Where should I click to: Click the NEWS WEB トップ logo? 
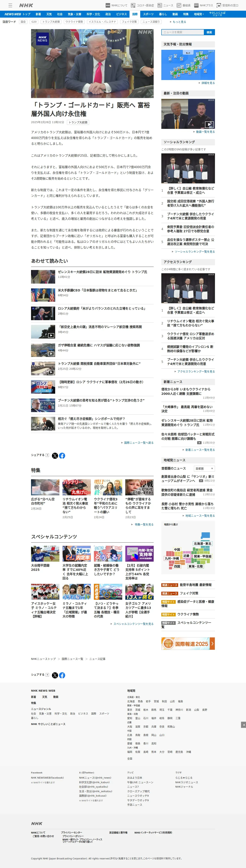click(x=17, y=14)
